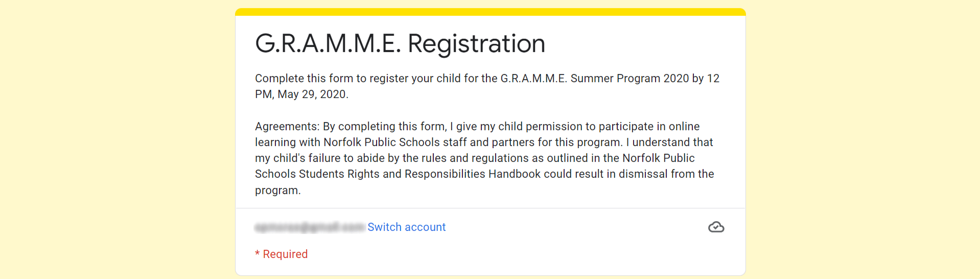Image resolution: width=980 pixels, height=279 pixels.
Task: Click the empty space between email and cloud
Action: coord(576,227)
